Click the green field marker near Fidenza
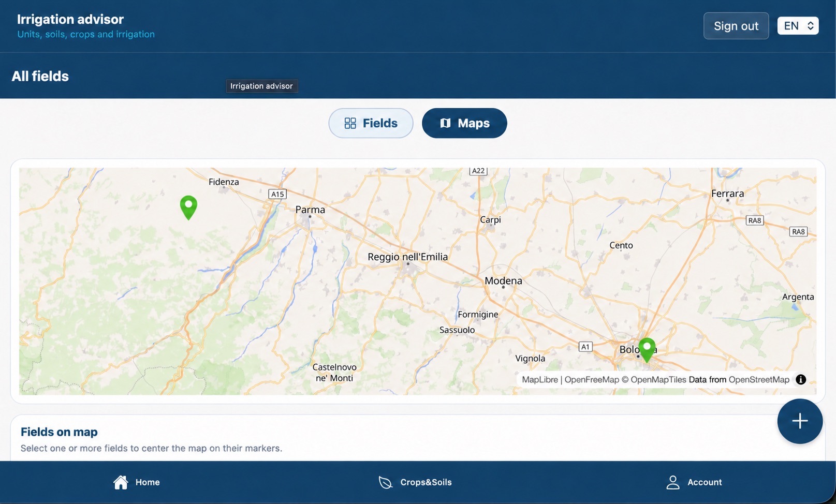 [x=188, y=207]
